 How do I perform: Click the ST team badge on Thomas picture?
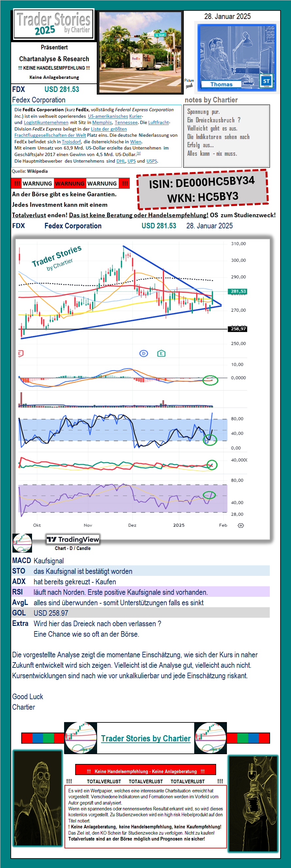[x=266, y=81]
